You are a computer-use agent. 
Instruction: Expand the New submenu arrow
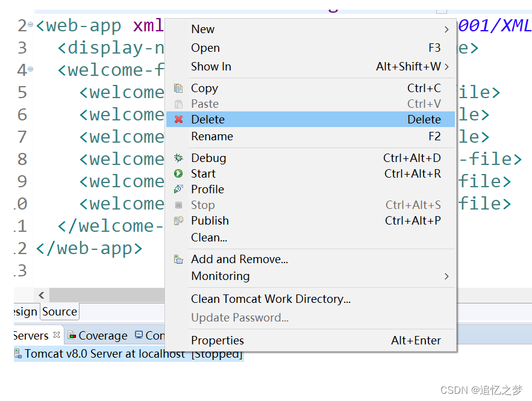pos(446,30)
